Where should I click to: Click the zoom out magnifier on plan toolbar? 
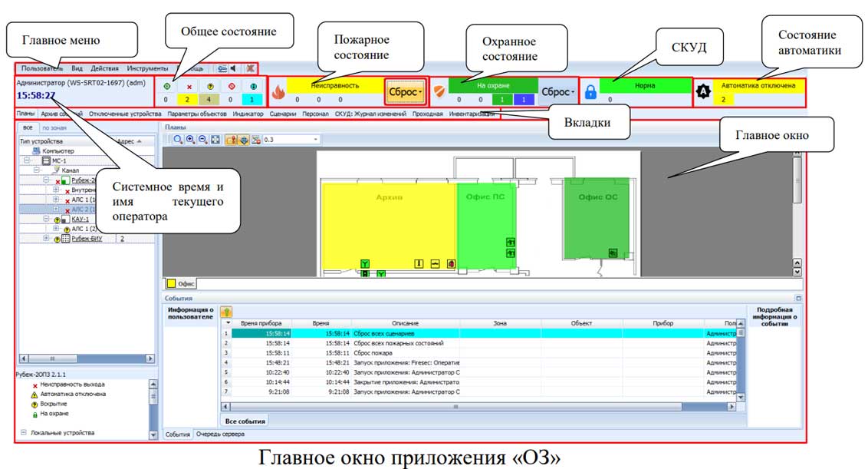point(202,140)
